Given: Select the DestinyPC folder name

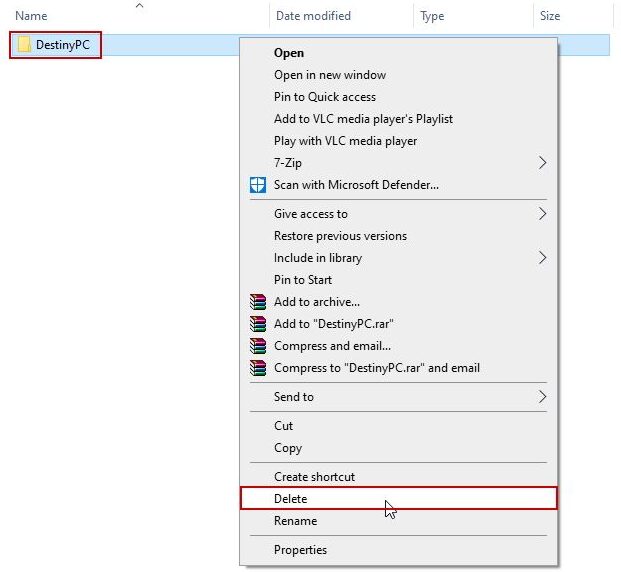Looking at the screenshot, I should [x=63, y=45].
